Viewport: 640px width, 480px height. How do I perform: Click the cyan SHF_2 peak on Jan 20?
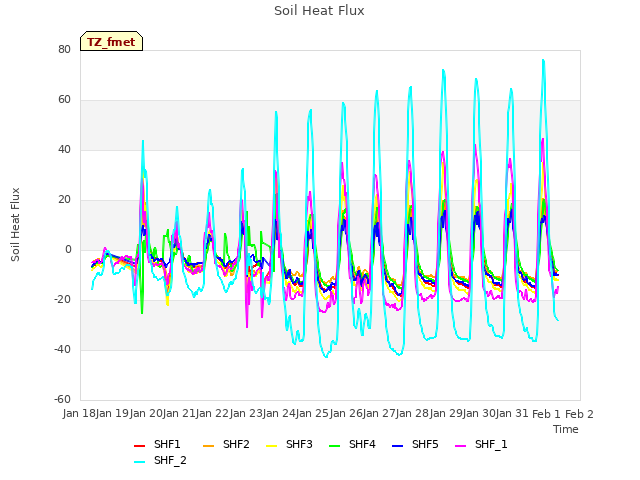(143, 141)
